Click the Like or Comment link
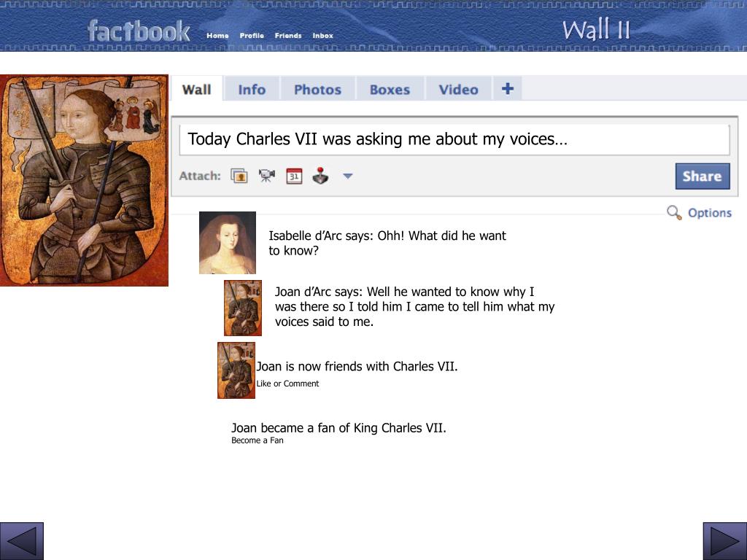Screen dimensions: 747x560 [x=287, y=384]
